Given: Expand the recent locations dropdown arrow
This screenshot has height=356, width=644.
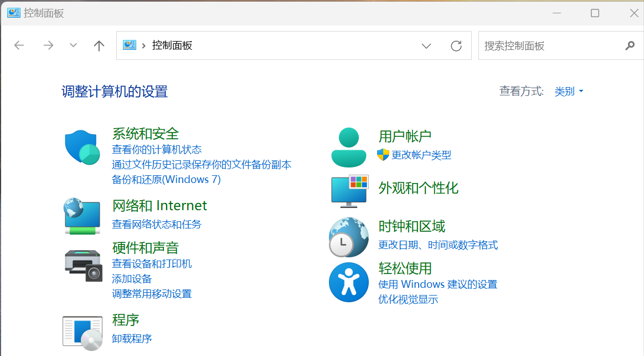Looking at the screenshot, I should tap(73, 45).
